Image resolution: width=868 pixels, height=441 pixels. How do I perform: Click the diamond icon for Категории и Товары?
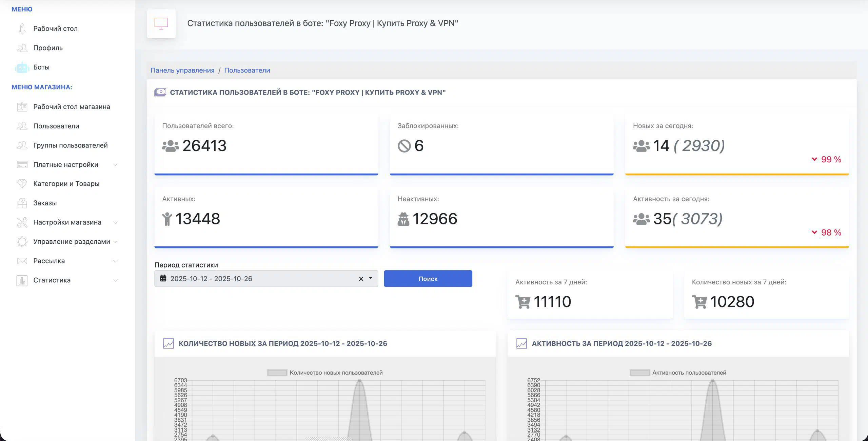tap(22, 184)
